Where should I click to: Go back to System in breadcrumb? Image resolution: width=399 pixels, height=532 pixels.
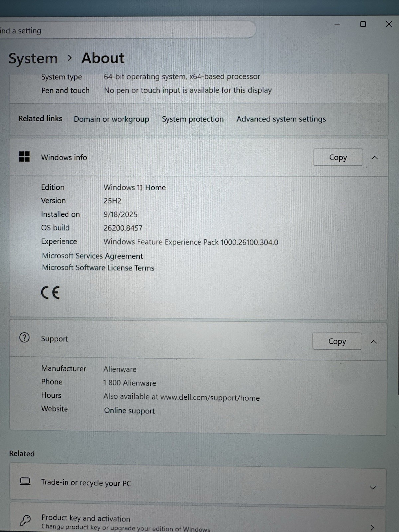click(33, 58)
